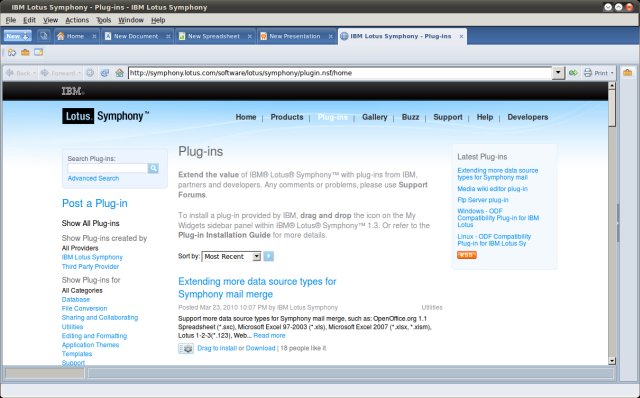Click the Stop loading icon
Image resolution: width=640 pixels, height=398 pixels.
(x=90, y=73)
